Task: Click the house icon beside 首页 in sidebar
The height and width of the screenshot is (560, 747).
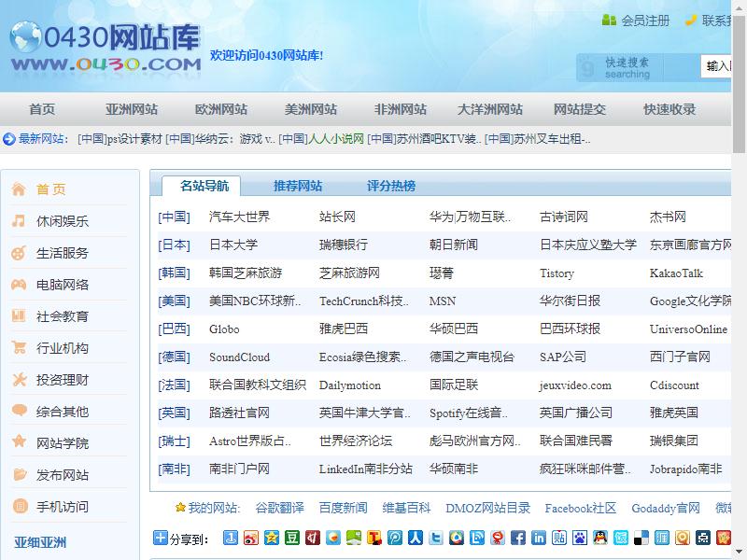Action: click(19, 189)
